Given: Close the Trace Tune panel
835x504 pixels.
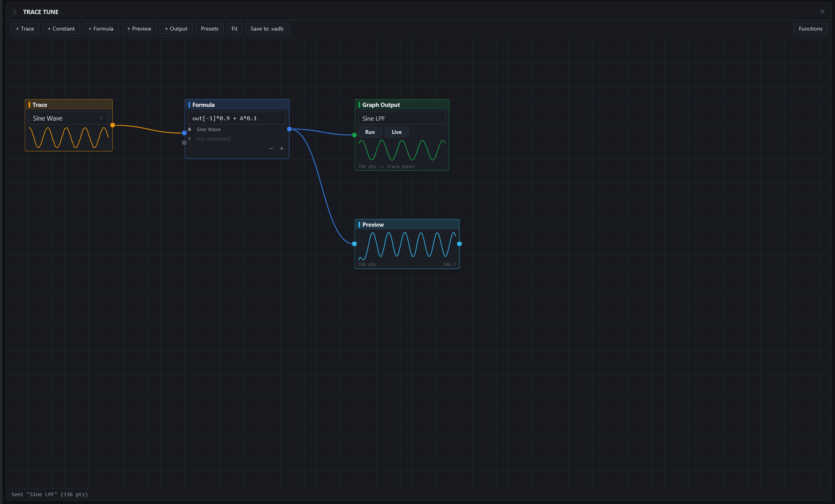Looking at the screenshot, I should (822, 11).
